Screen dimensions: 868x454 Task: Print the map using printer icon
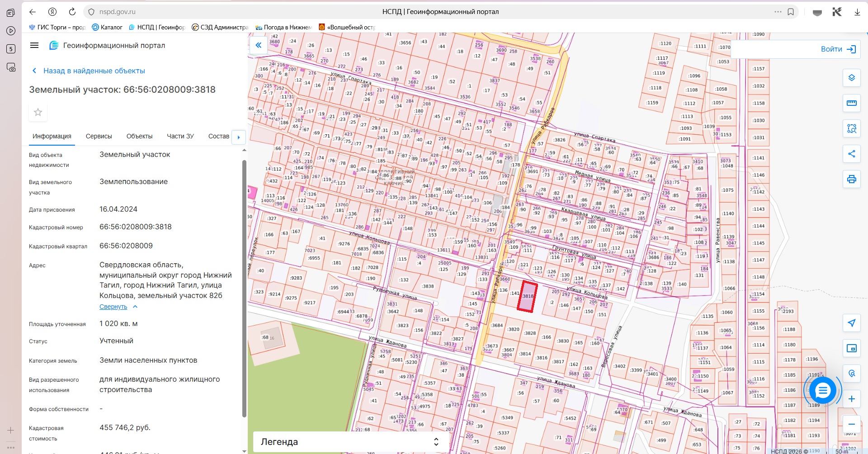click(851, 179)
